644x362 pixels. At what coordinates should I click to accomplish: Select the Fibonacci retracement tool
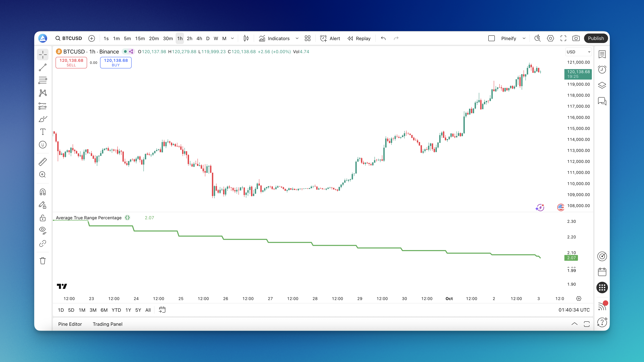click(43, 80)
